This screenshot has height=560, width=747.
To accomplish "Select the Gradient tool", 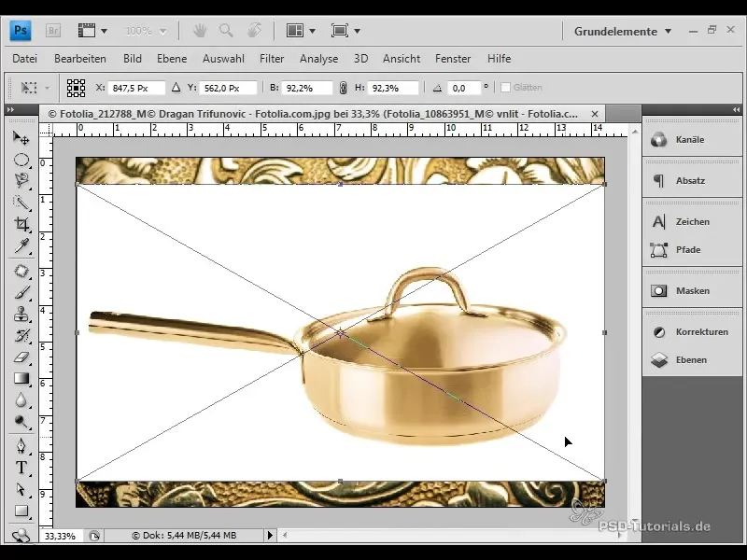I will point(21,379).
